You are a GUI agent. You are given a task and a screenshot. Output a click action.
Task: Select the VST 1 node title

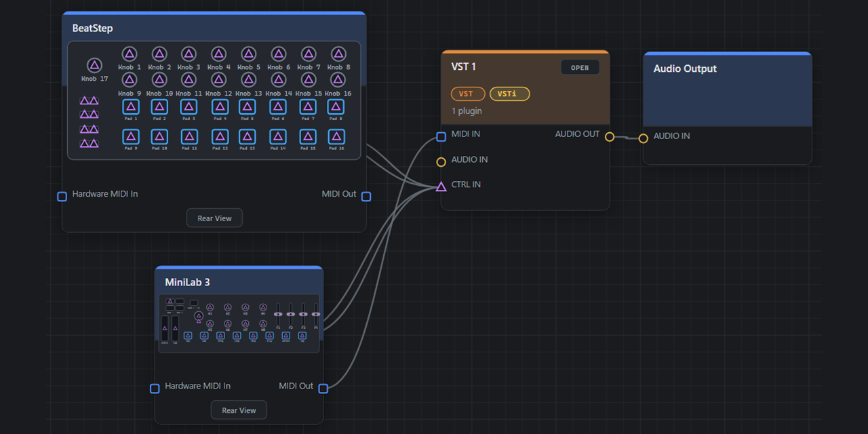pyautogui.click(x=464, y=66)
